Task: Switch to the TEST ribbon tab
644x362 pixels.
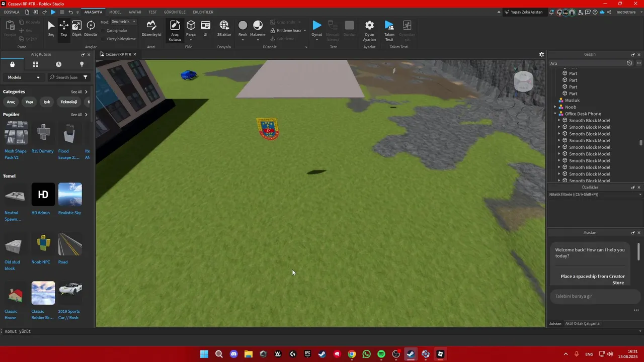Action: pyautogui.click(x=152, y=12)
